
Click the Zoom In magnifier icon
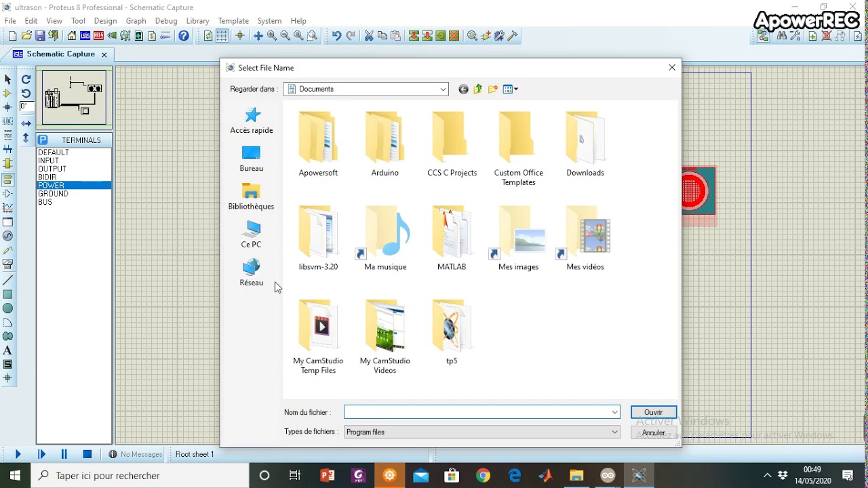(272, 36)
